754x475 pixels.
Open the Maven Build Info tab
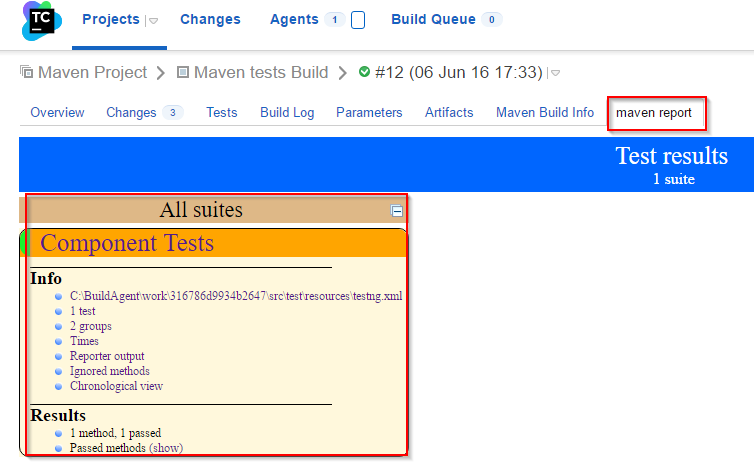coord(544,113)
